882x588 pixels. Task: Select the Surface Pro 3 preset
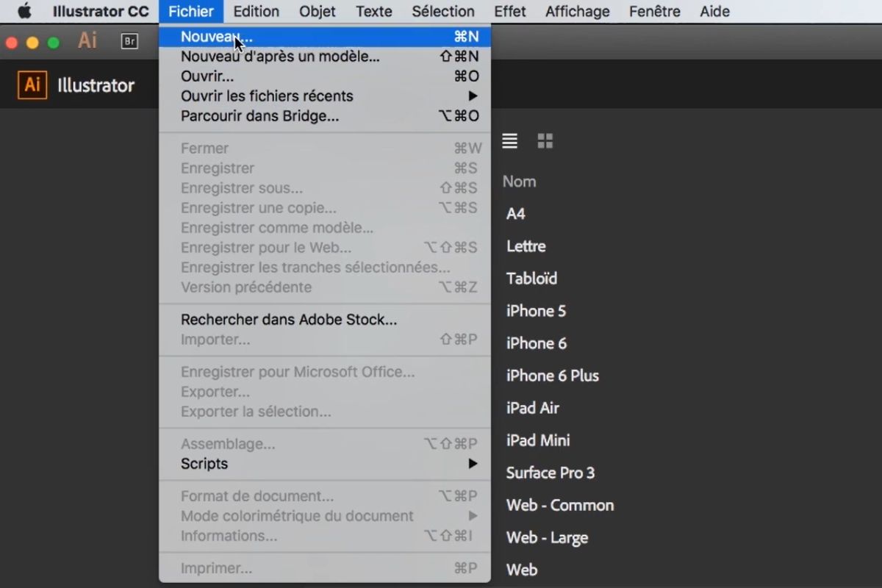(551, 473)
